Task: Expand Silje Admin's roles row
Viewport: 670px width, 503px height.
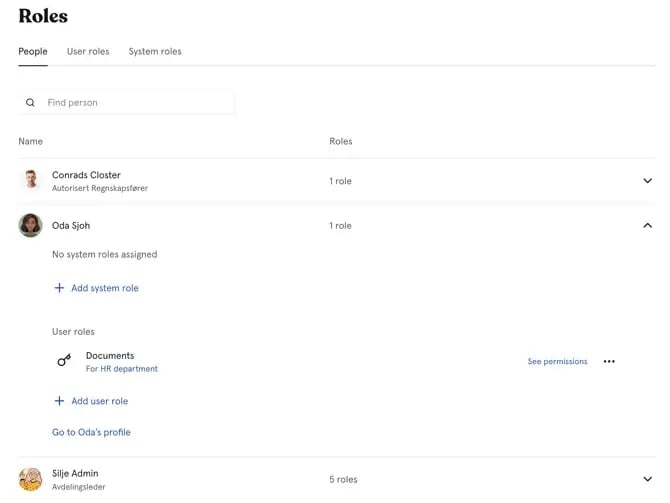Action: point(647,479)
